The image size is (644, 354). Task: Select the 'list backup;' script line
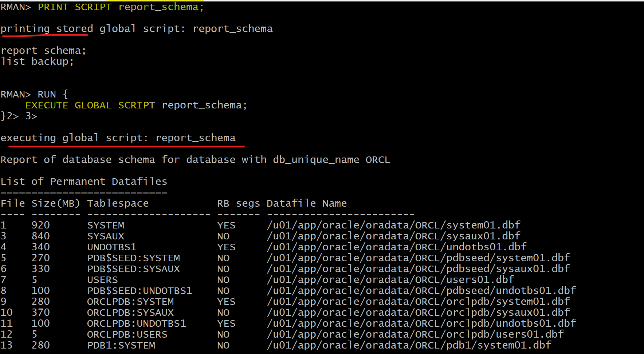37,61
